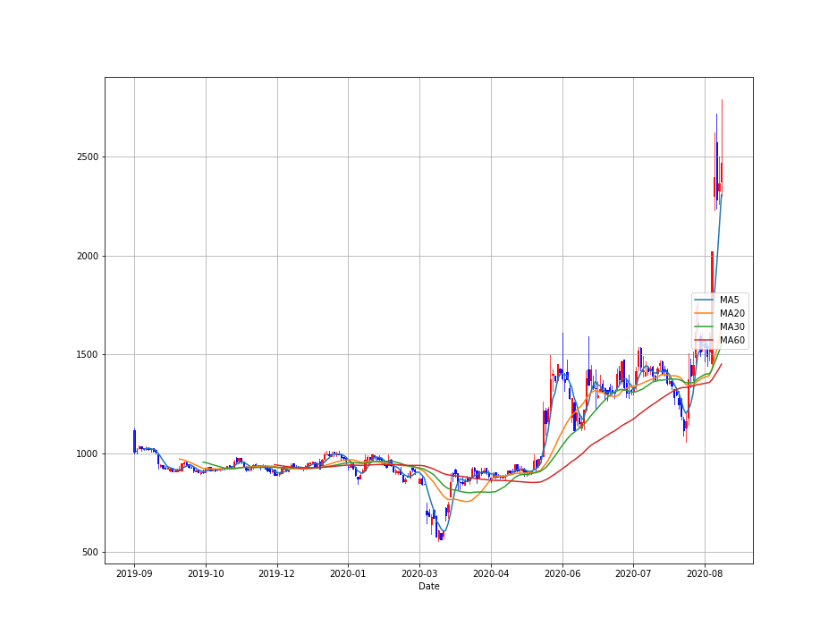837x644 pixels.
Task: Click the 500 y-axis tick label
Action: coord(90,553)
